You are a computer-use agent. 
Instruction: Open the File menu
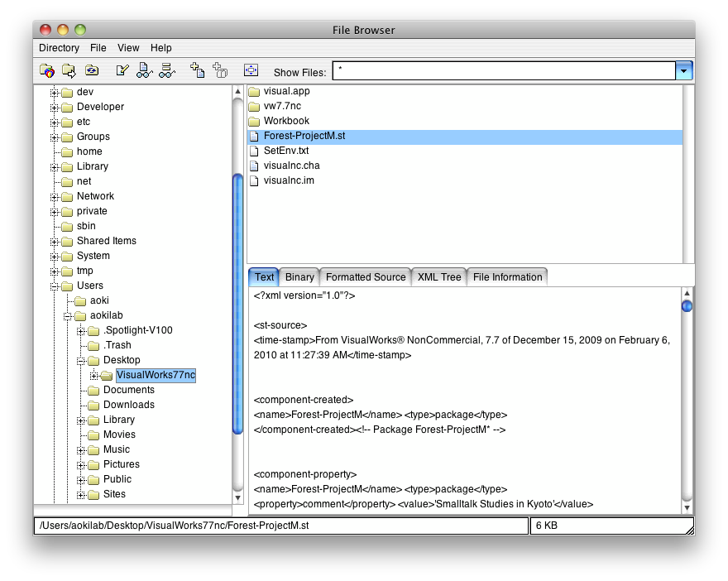pyautogui.click(x=98, y=48)
